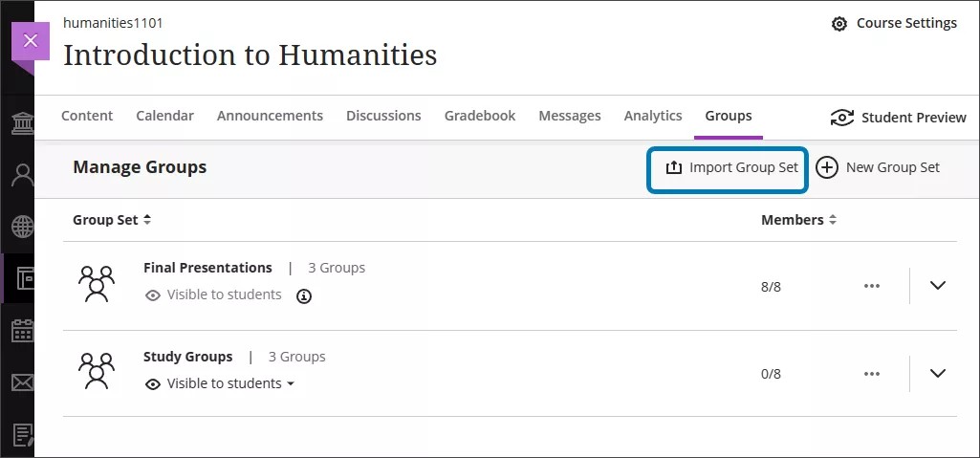Click the New Group Set button
The image size is (980, 458).
879,168
